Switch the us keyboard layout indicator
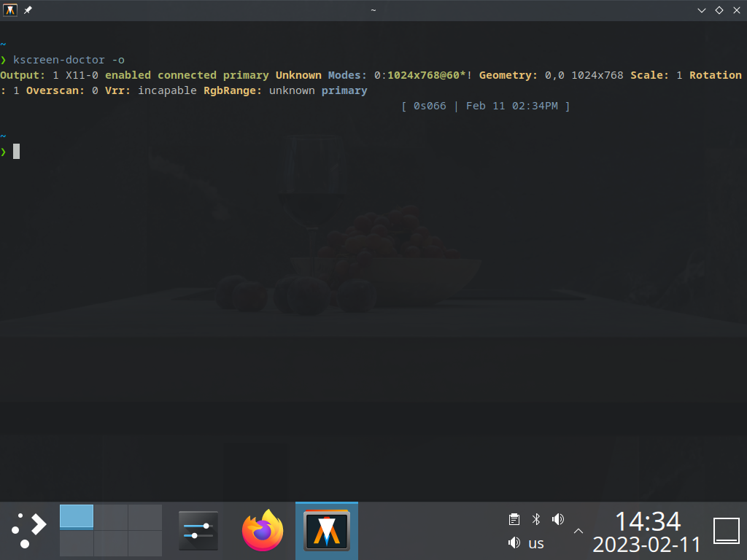747x560 pixels. [x=536, y=543]
